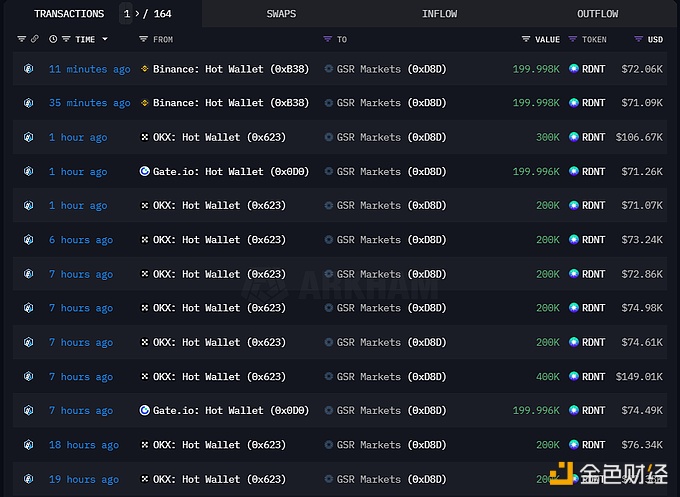Click Binance Hot Wallet in 35 minutes row
The image size is (680, 497).
click(x=231, y=103)
